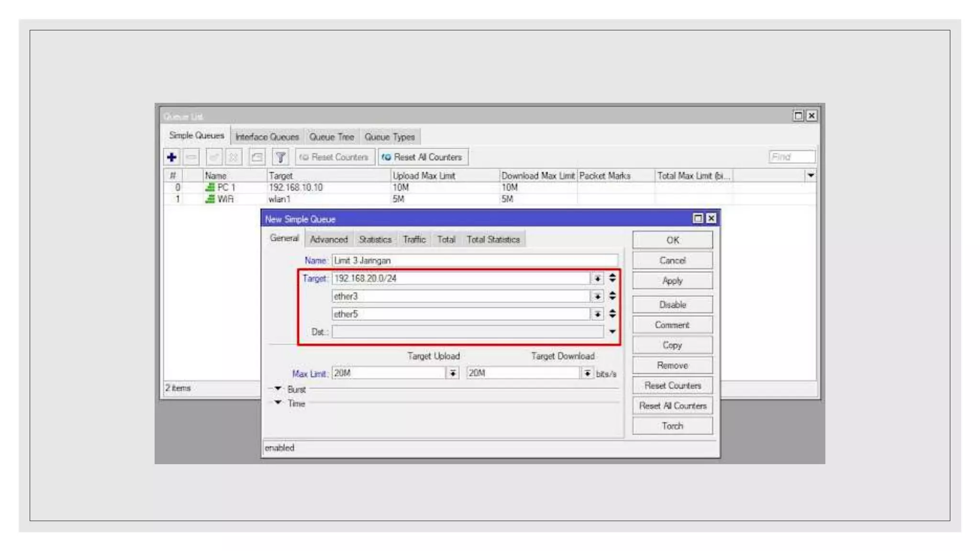Expand the Time section
The width and height of the screenshot is (980, 551).
tap(278, 403)
